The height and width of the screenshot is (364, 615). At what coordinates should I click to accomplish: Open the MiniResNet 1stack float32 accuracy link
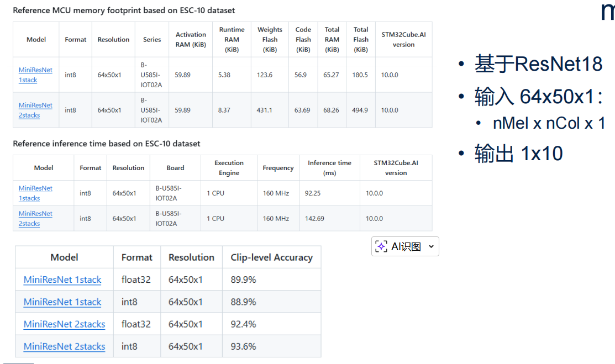[62, 279]
